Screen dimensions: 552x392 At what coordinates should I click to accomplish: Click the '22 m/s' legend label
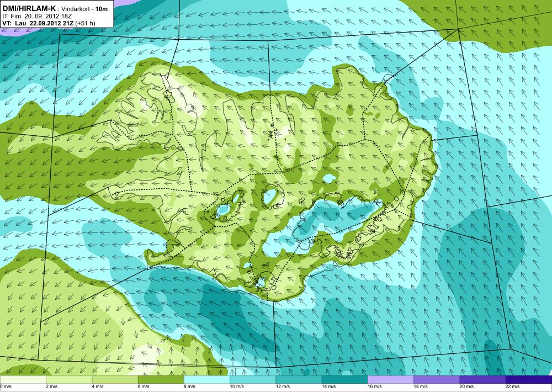click(513, 386)
